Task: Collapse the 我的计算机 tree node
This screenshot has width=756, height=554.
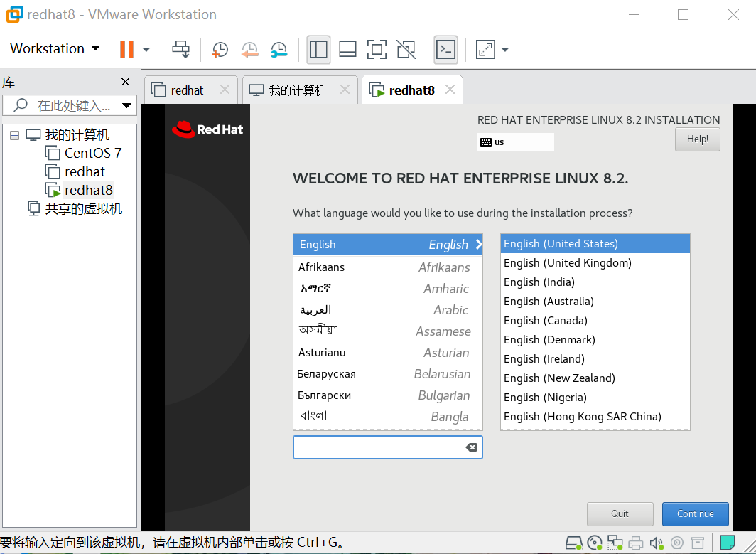Action: (x=14, y=134)
